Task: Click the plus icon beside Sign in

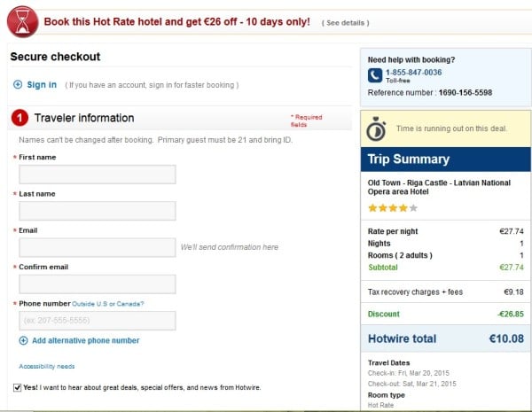Action: point(18,84)
